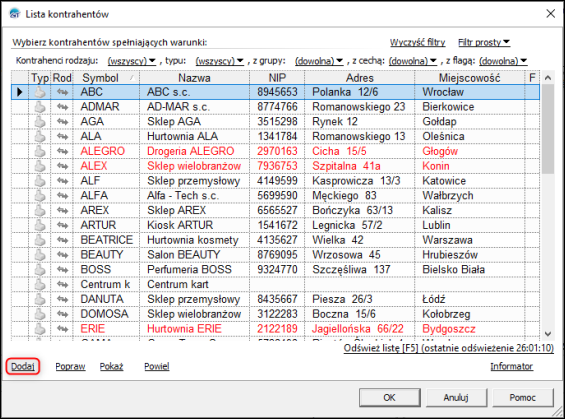Expand the z cechą (dowolna) filter
565x419 pixels.
(x=413, y=61)
